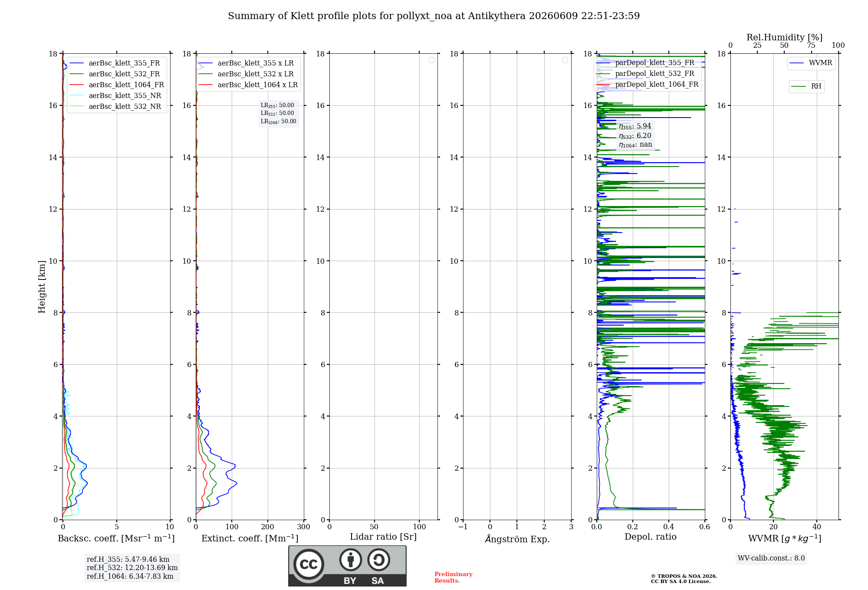Click the 'BY' label on license badge

pos(350,581)
